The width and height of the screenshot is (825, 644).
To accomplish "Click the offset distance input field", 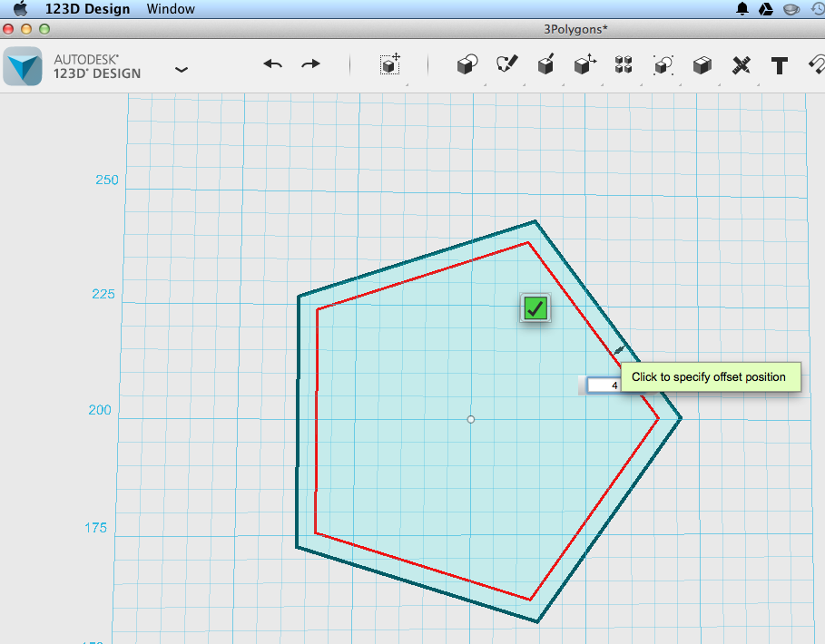I will [604, 385].
